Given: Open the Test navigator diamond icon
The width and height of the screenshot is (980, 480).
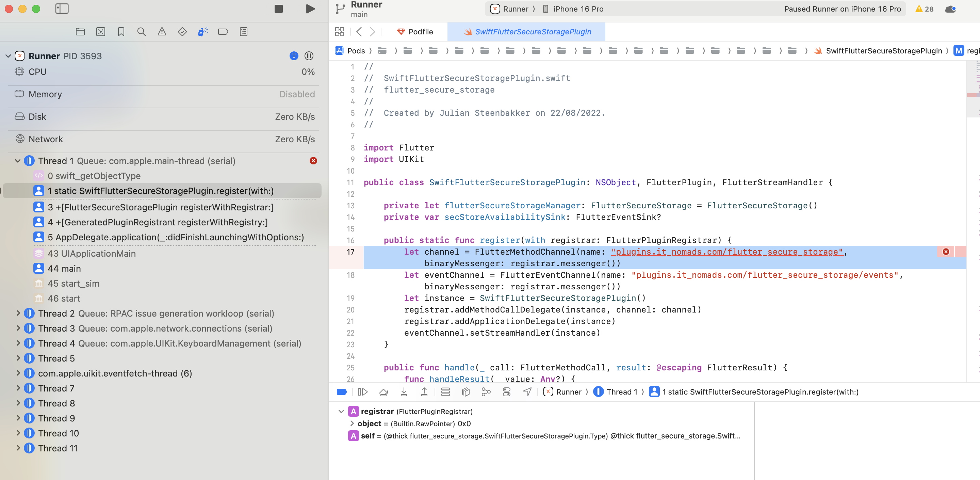Looking at the screenshot, I should point(182,32).
